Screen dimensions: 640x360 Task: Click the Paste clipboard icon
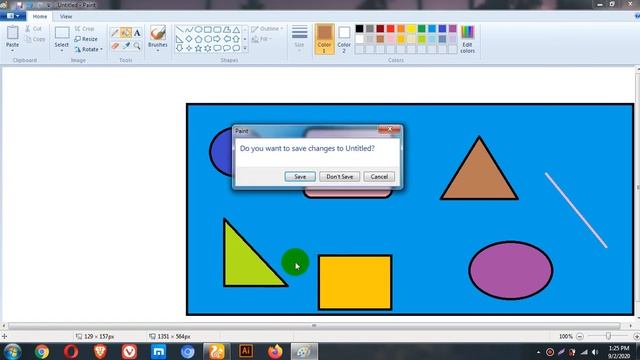coord(13,33)
